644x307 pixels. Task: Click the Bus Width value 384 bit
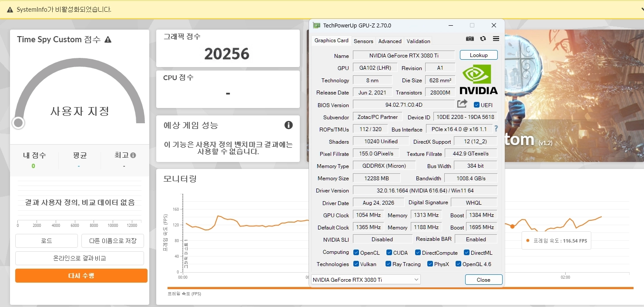click(475, 165)
